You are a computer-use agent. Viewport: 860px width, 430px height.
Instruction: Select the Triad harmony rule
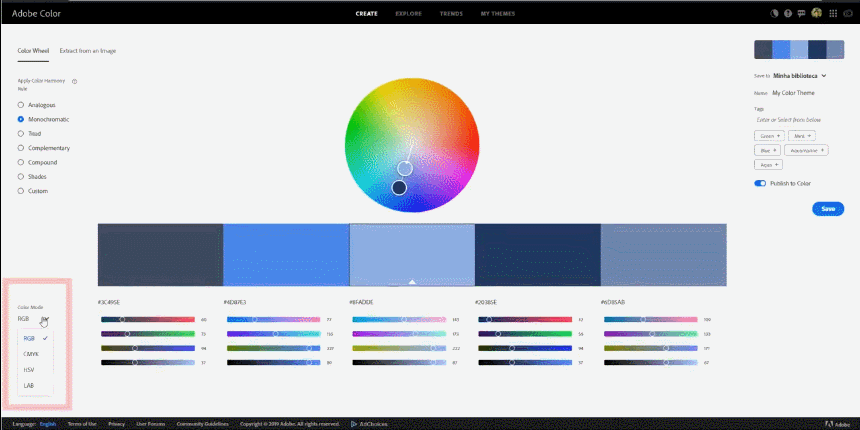click(21, 133)
